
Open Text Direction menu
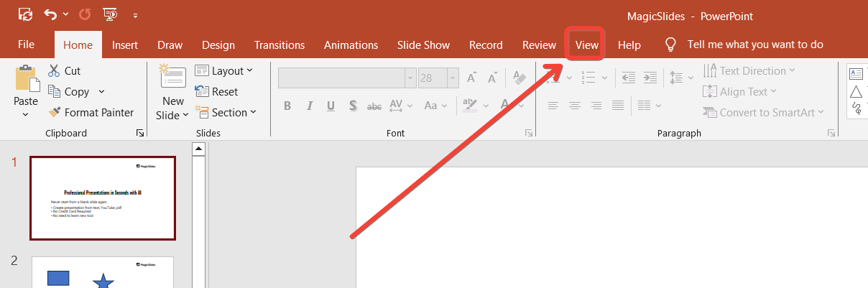749,70
